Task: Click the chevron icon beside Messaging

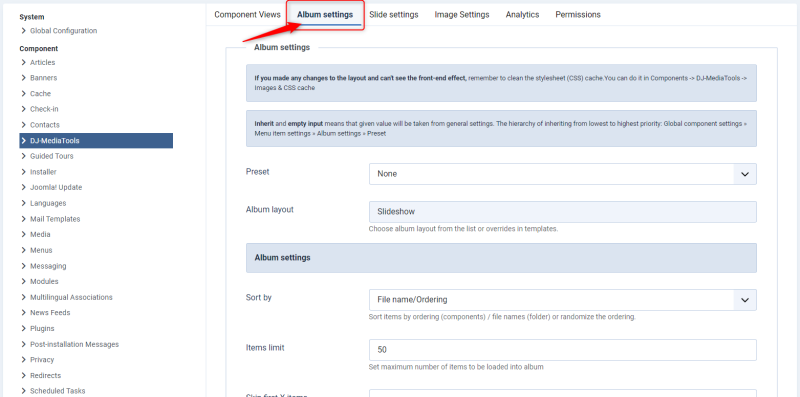Action: pyautogui.click(x=23, y=266)
